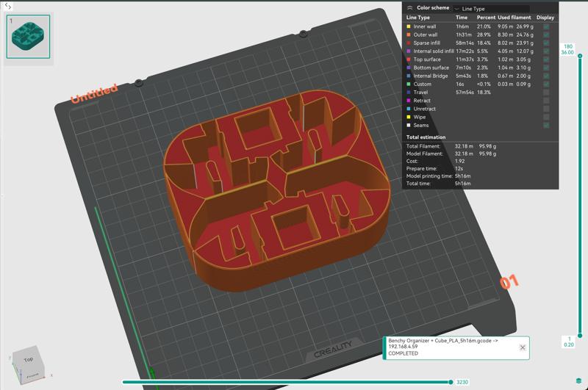The height and width of the screenshot is (390, 588).
Task: Click the Top surface red color swatch
Action: (x=409, y=59)
